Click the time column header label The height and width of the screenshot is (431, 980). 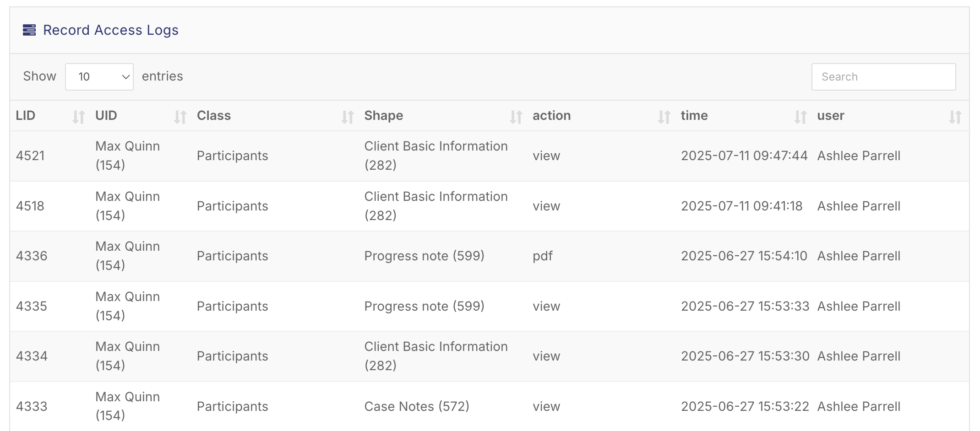pyautogui.click(x=694, y=116)
